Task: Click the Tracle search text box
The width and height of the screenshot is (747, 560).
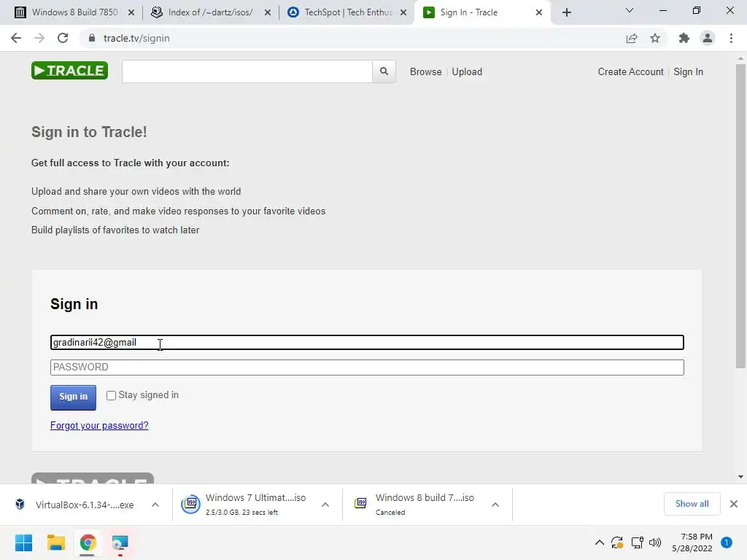Action: (x=247, y=71)
